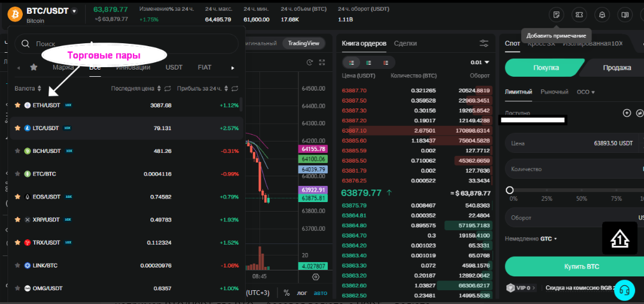This screenshot has width=644, height=304.
Task: Click the chart replay clock icon
Action: [x=310, y=62]
